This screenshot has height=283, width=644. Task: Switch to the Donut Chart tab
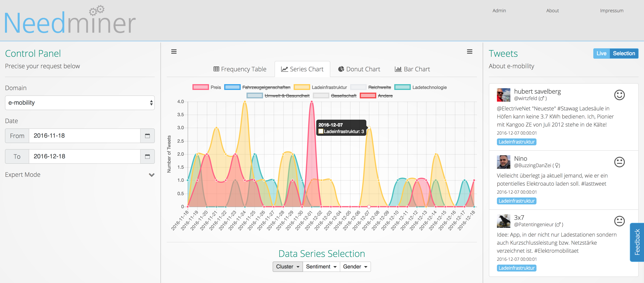(x=359, y=69)
